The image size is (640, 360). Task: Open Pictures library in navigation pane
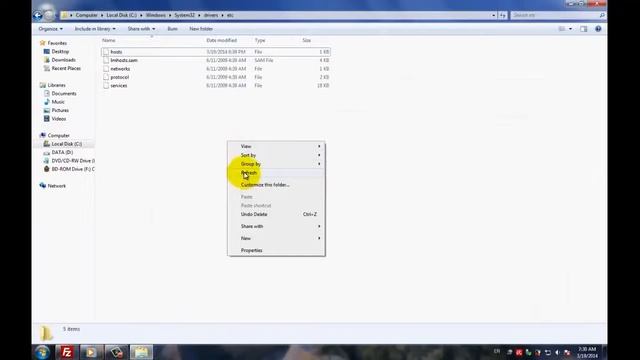pyautogui.click(x=60, y=111)
